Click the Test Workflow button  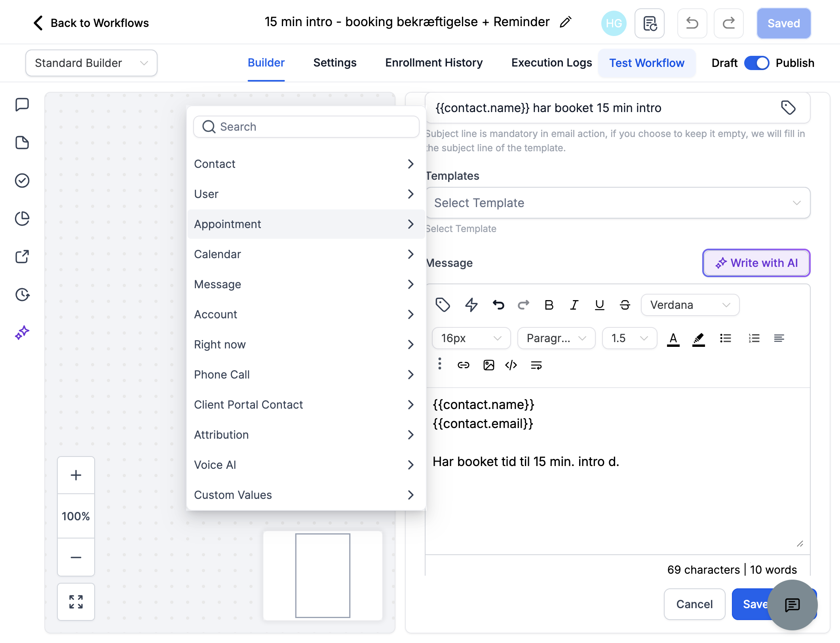click(x=646, y=63)
